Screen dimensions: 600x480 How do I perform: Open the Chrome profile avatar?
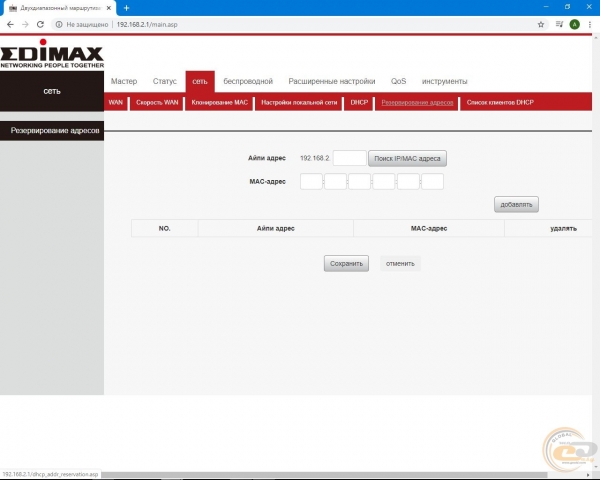point(574,24)
